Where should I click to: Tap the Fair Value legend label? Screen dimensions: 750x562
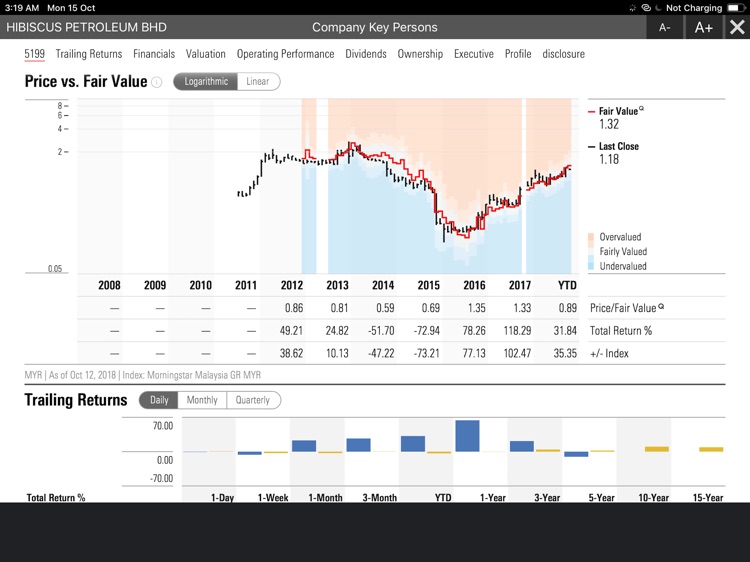(618, 111)
